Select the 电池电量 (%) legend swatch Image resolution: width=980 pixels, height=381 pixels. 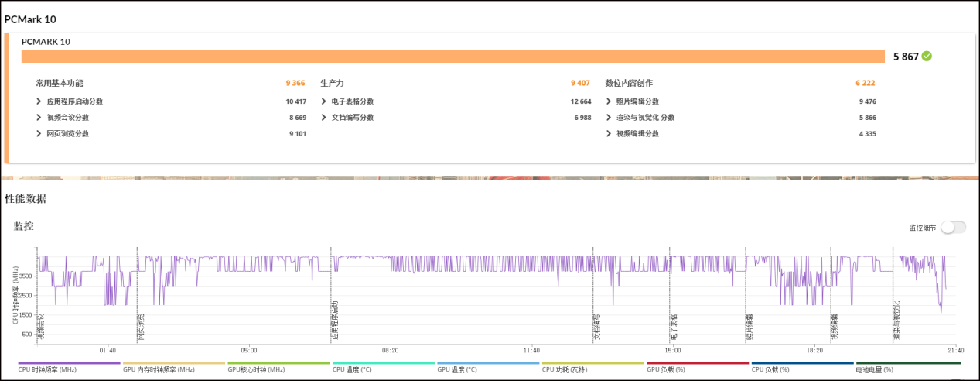(908, 363)
